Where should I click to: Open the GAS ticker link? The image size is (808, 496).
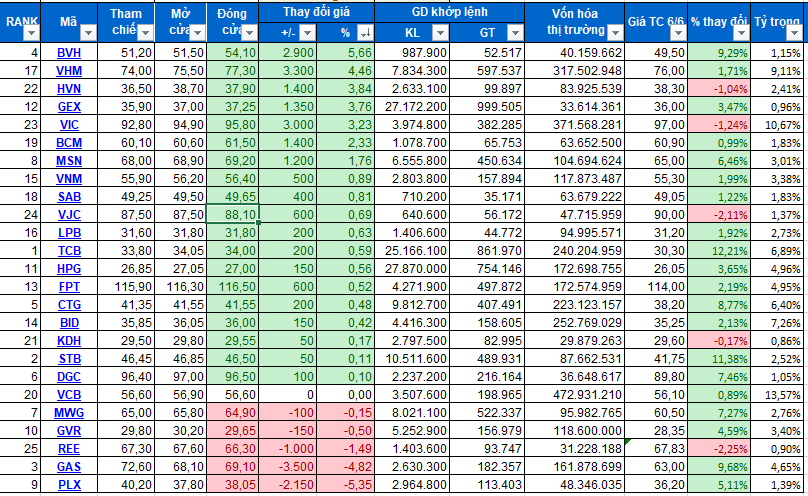[x=69, y=467]
